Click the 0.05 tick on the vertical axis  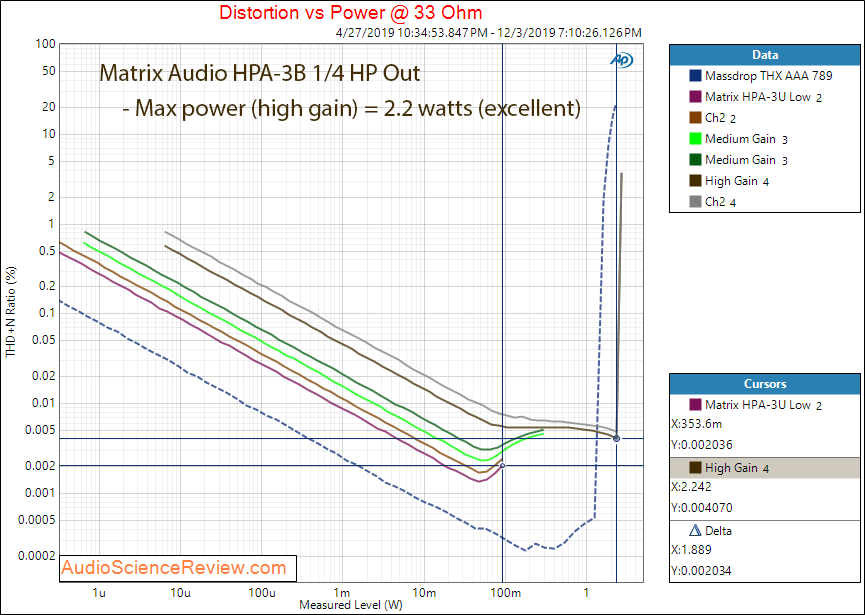(44, 340)
